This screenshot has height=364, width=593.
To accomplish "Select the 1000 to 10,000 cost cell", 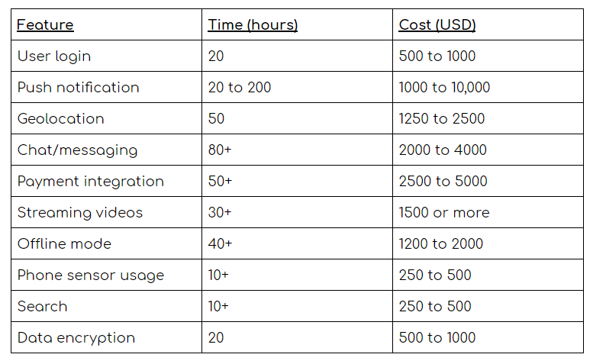I will click(x=444, y=88).
